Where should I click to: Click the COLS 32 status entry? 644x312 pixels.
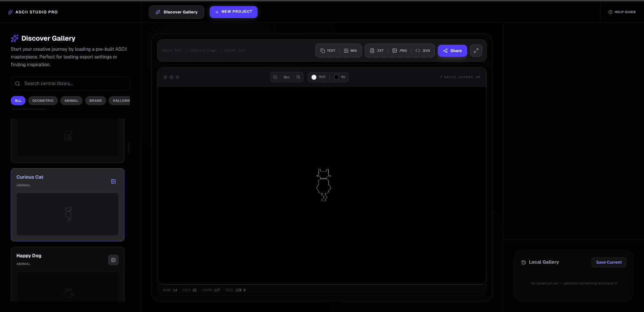click(190, 290)
